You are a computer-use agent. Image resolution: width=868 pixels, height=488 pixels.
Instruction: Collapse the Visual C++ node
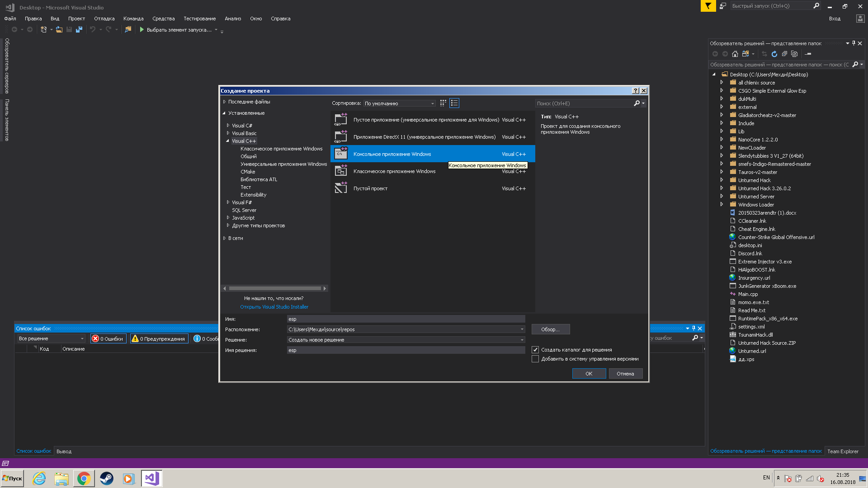228,141
